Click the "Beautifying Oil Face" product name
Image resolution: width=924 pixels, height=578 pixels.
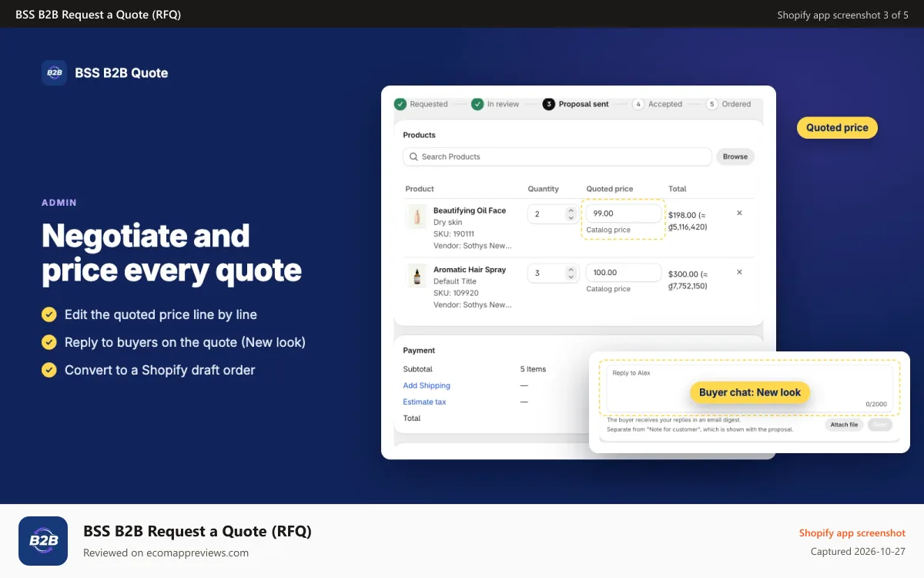tap(470, 210)
